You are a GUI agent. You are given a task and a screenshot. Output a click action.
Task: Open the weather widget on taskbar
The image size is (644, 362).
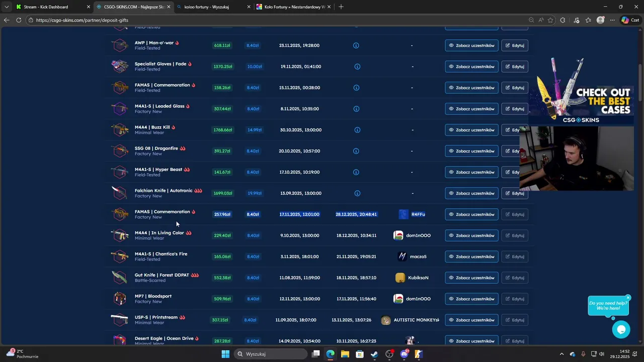point(23,354)
